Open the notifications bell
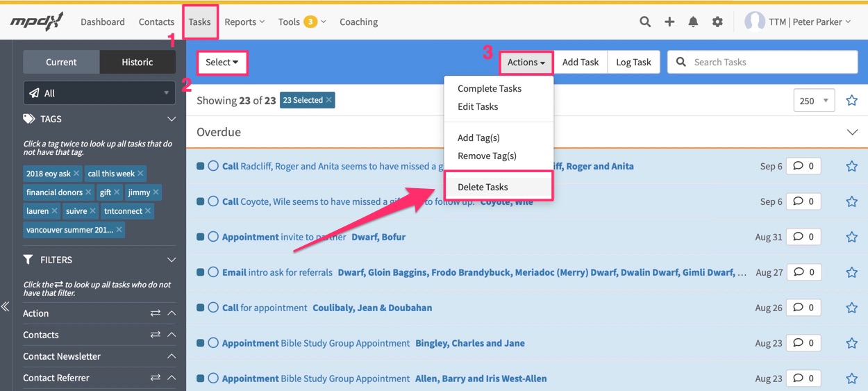 click(693, 22)
